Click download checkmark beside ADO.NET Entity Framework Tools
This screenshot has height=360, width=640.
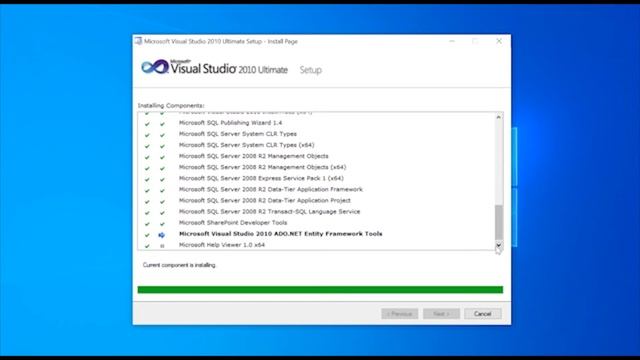pos(147,235)
